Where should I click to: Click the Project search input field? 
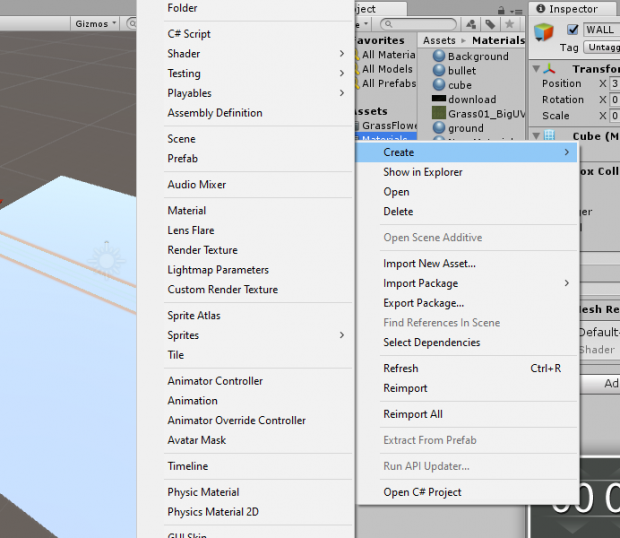click(x=418, y=24)
